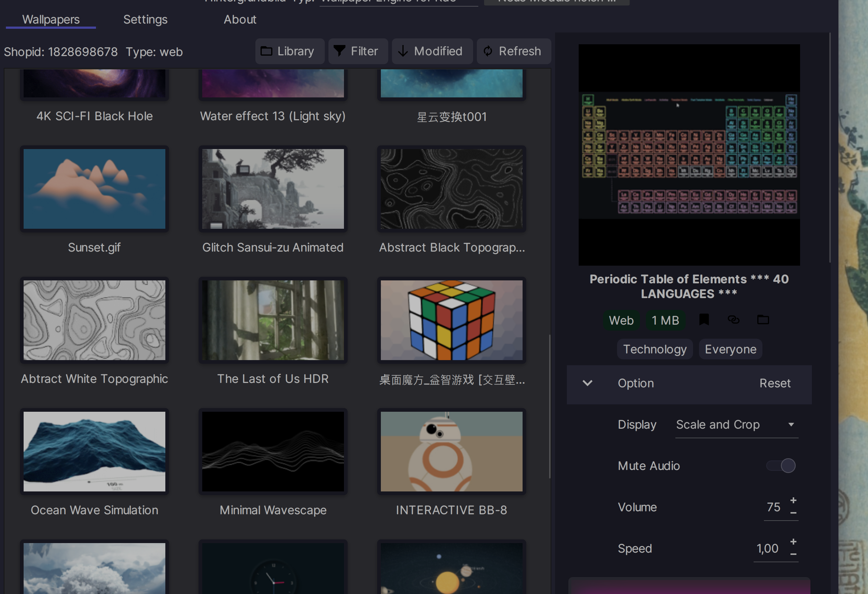868x594 pixels.
Task: Click the Speed value field 1,00
Action: 768,549
